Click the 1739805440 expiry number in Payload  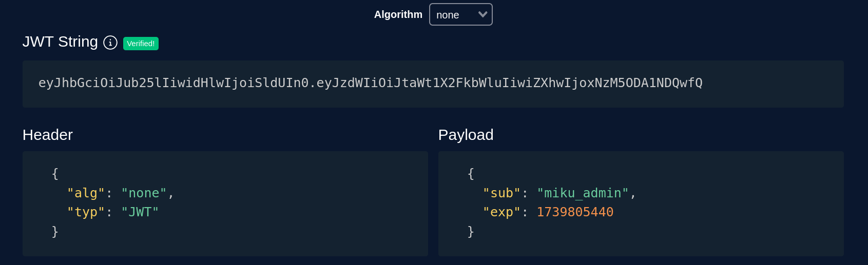pyautogui.click(x=575, y=212)
